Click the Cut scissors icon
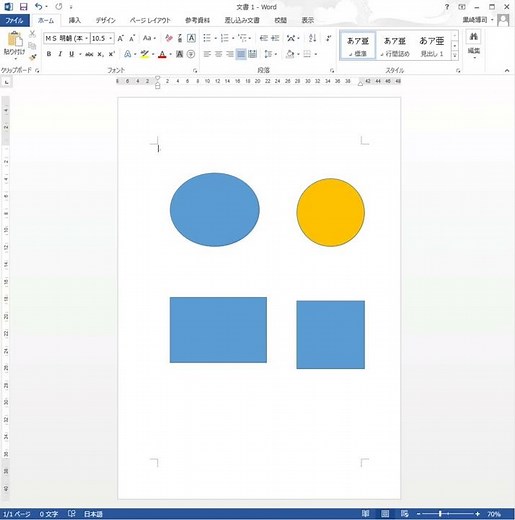This screenshot has width=515, height=520. (32, 34)
